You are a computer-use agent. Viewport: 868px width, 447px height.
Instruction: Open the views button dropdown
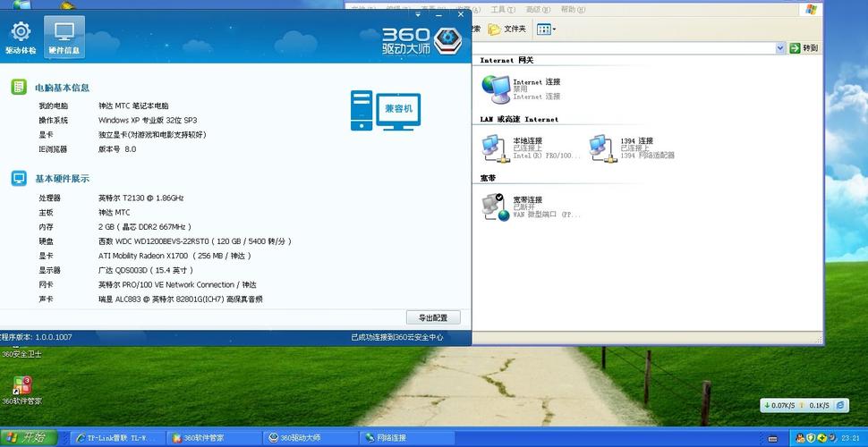click(546, 29)
